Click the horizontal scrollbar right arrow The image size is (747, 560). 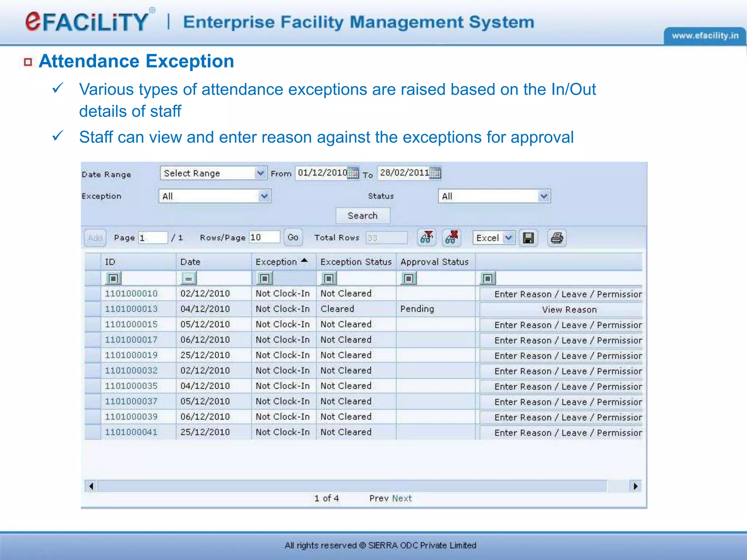click(x=635, y=486)
